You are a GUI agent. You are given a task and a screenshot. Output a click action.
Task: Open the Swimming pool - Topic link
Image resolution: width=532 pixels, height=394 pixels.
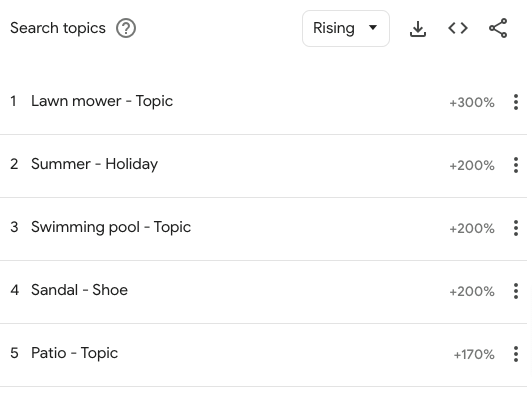[x=111, y=227]
